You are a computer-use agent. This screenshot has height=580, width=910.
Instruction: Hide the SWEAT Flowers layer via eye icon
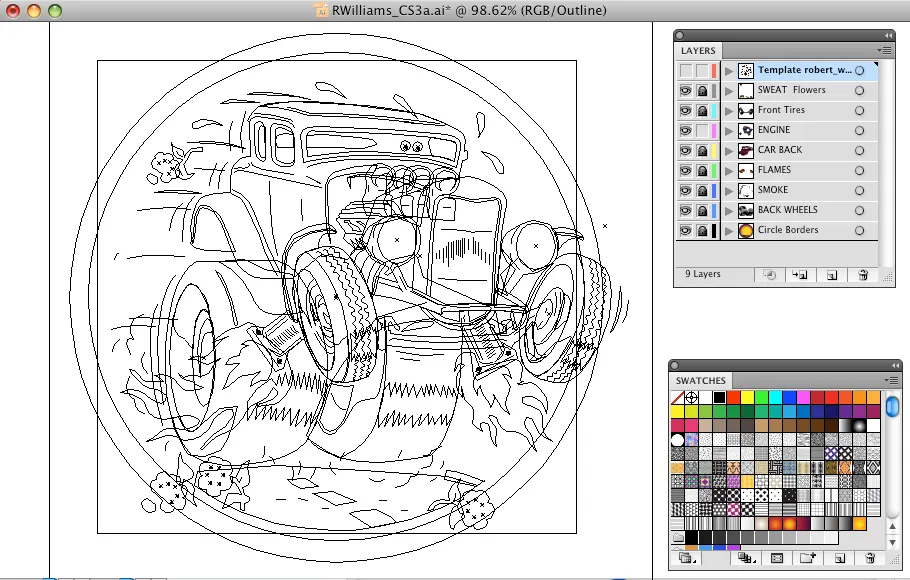[x=685, y=91]
